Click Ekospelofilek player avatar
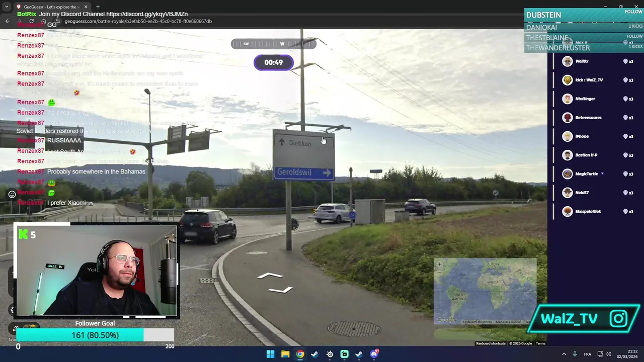Screen dimensions: 644x362 (568, 212)
